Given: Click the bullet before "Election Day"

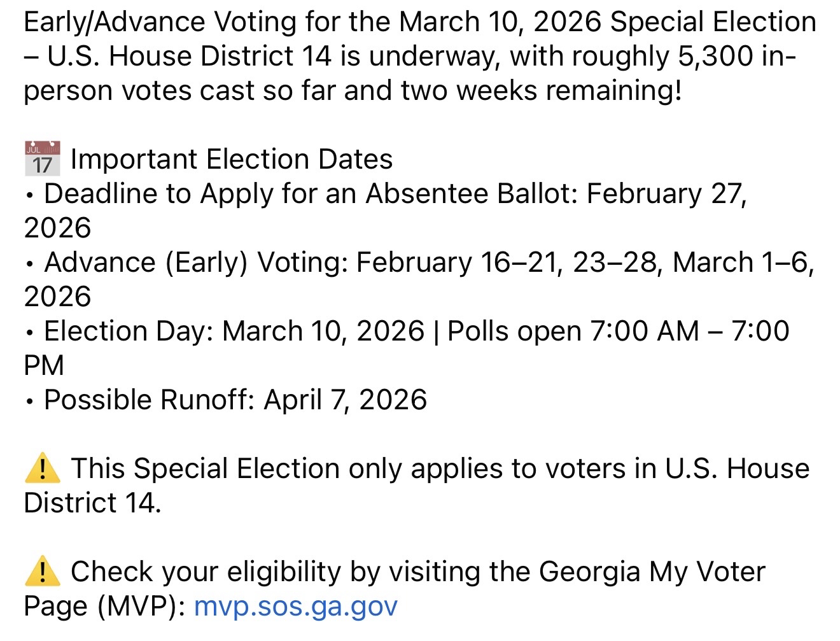Looking at the screenshot, I should [x=30, y=332].
